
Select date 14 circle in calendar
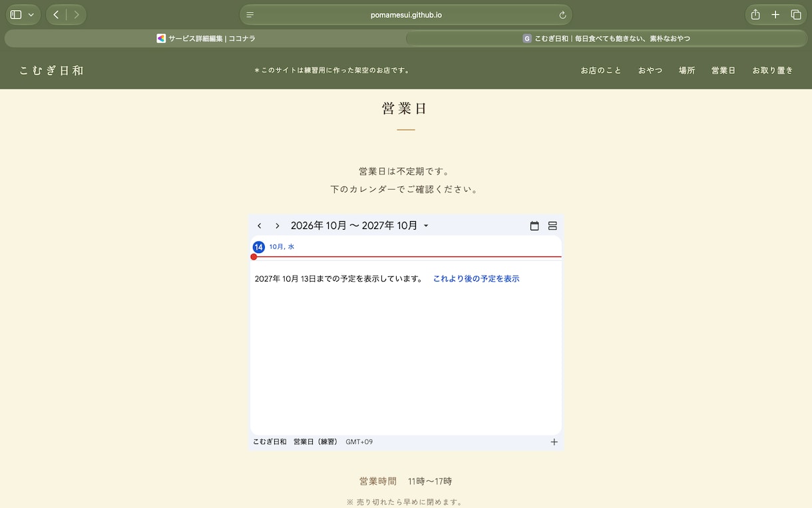[259, 247]
